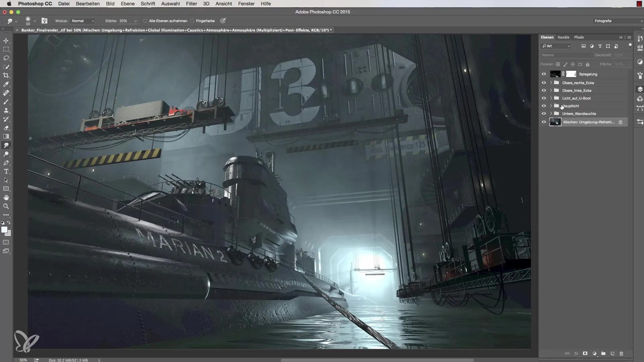Expand the Obere_rechte_Ecke group
Image resolution: width=644 pixels, height=362 pixels.
coord(551,83)
